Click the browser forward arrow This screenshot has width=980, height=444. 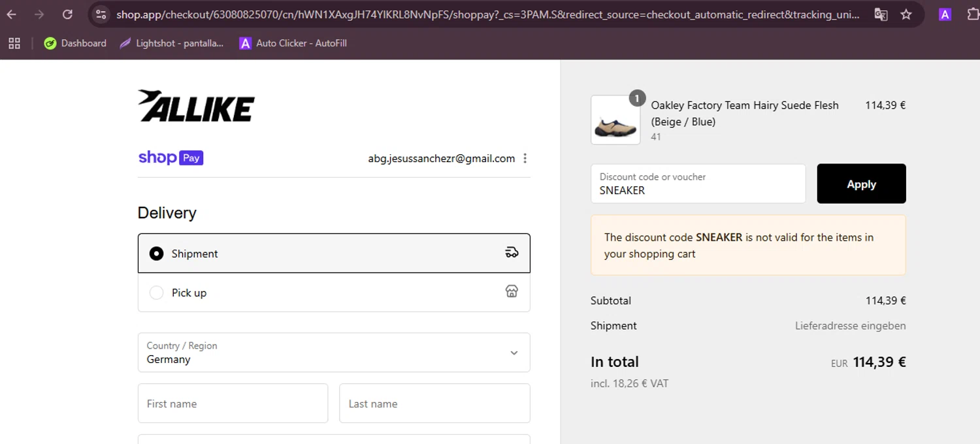(x=39, y=14)
